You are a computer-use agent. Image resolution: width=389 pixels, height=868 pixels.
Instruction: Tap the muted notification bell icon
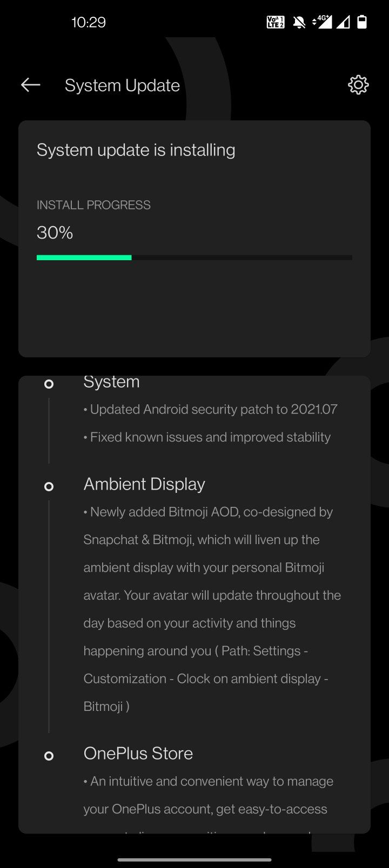(x=299, y=22)
